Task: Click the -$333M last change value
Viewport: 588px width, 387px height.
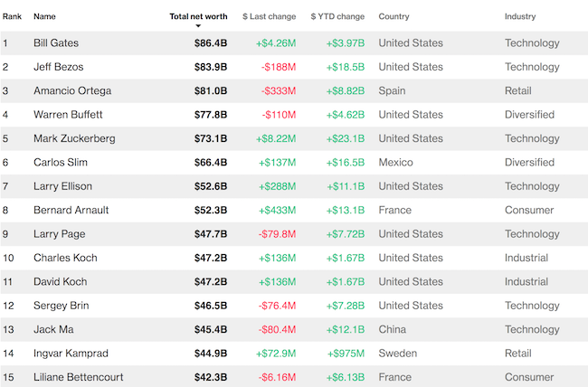Action: click(x=279, y=90)
